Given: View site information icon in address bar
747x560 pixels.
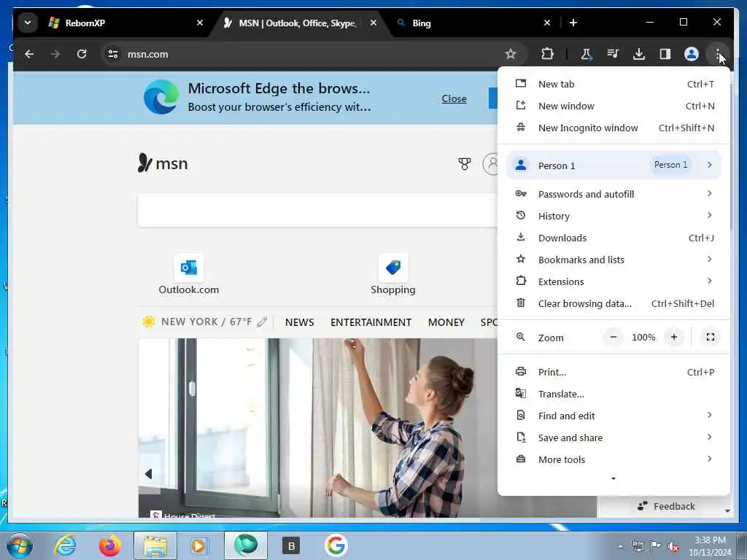Looking at the screenshot, I should point(113,54).
